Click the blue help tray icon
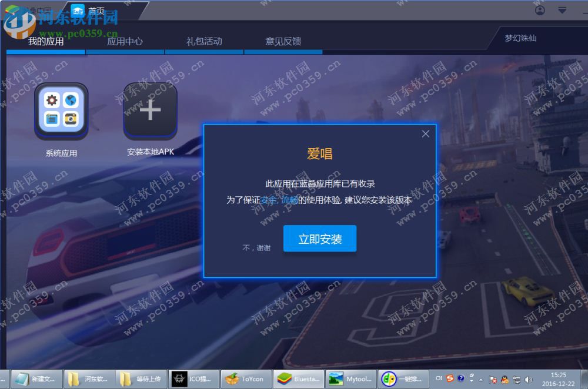 point(460,378)
